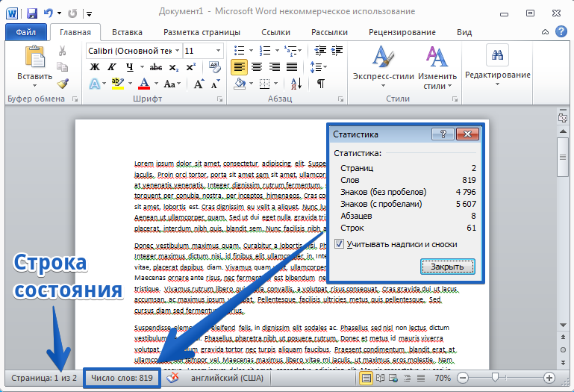Toggle left text alignment button
The height and width of the screenshot is (392, 574).
239,67
